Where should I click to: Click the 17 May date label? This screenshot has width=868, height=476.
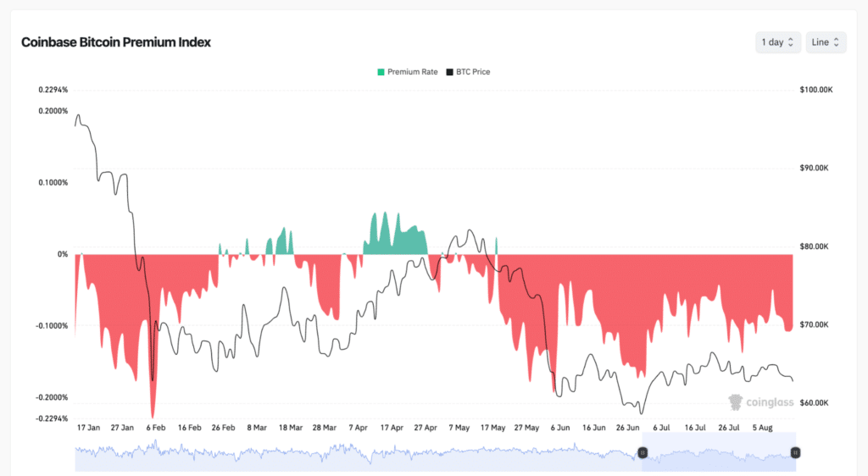click(493, 428)
